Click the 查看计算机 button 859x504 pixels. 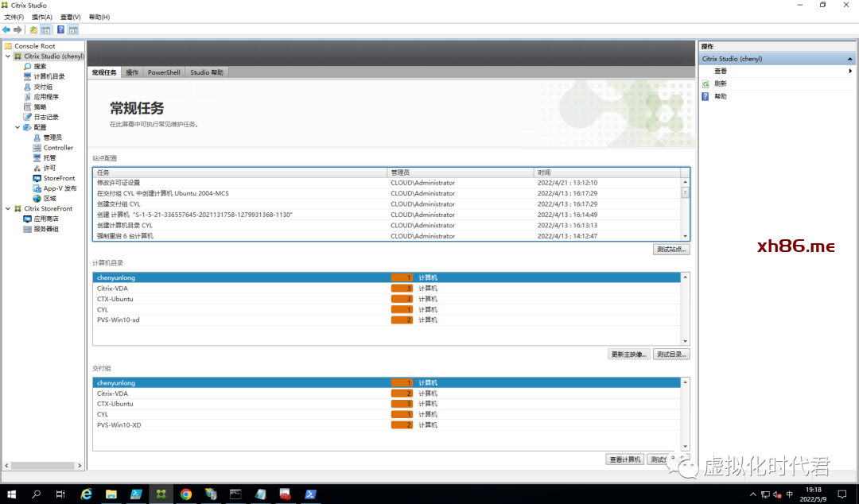click(x=624, y=459)
